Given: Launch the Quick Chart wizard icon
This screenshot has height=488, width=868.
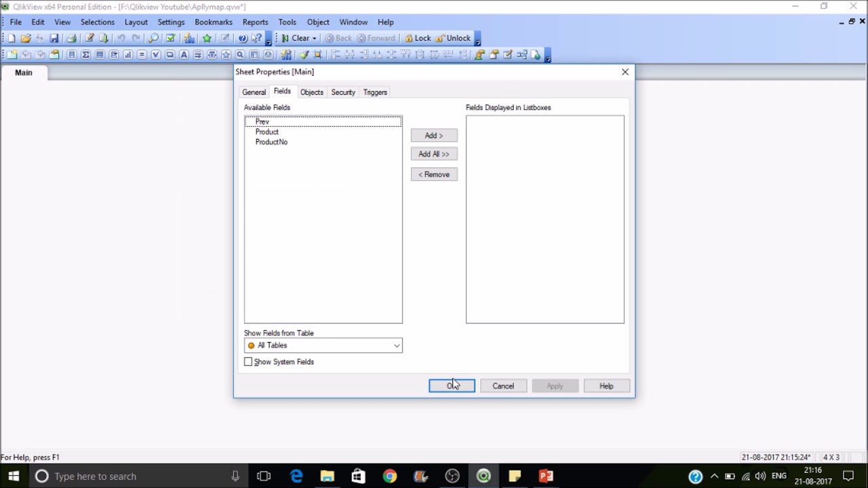Looking at the screenshot, I should [x=189, y=38].
